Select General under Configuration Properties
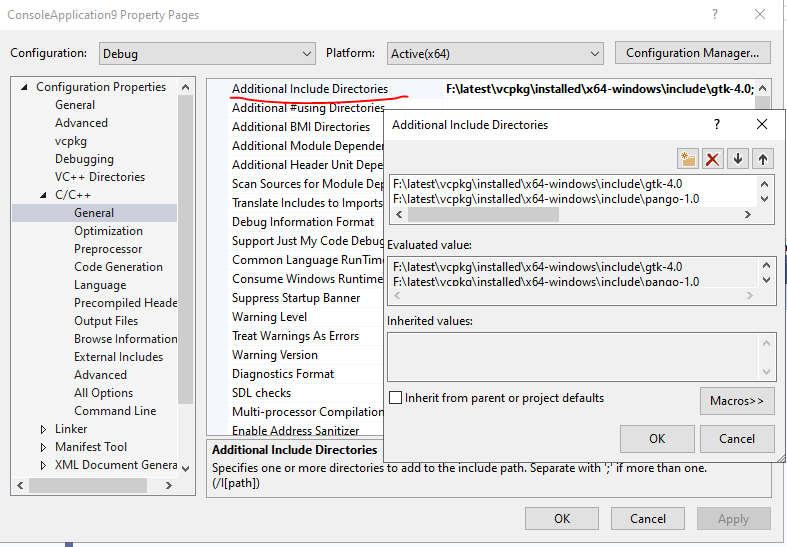 [75, 105]
